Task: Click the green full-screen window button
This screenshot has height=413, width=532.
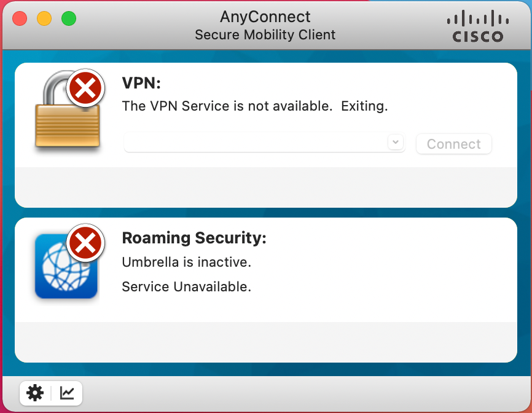Action: click(69, 18)
